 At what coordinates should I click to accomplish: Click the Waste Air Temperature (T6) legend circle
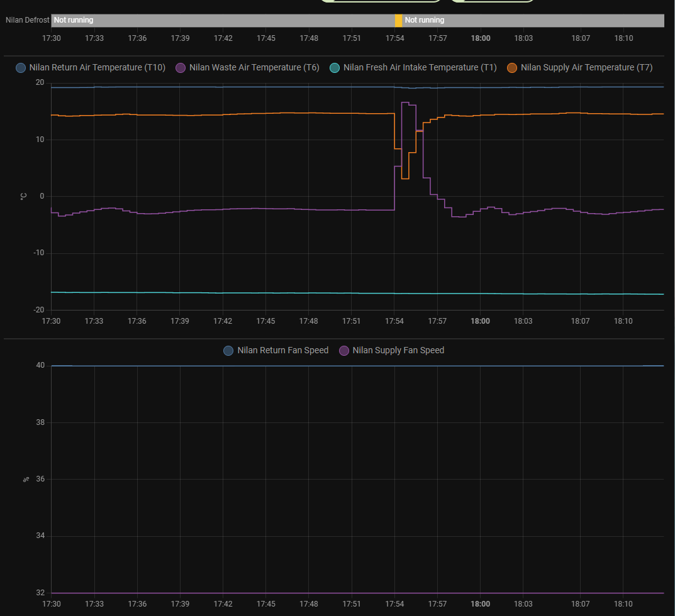point(181,68)
